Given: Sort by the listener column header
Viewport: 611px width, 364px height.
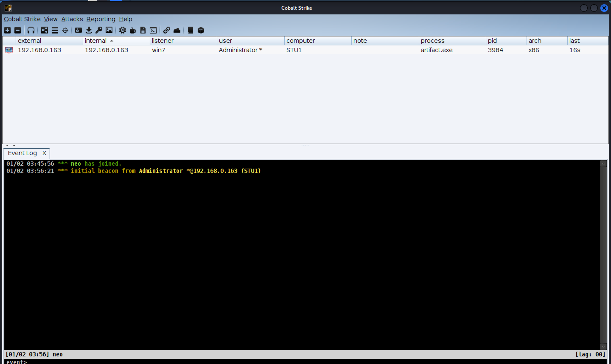Looking at the screenshot, I should tap(184, 41).
